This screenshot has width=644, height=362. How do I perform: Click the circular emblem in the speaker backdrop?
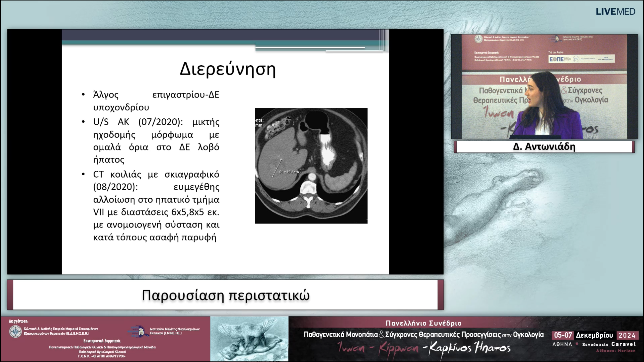(478, 39)
